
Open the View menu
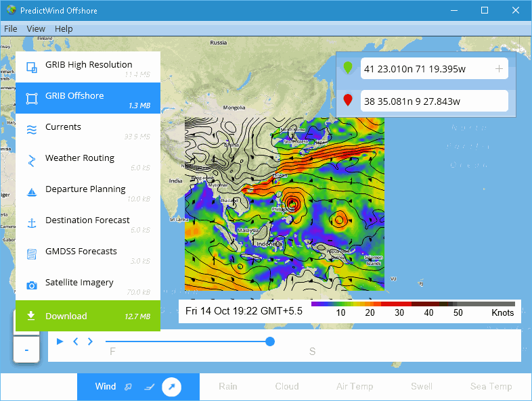(x=36, y=29)
